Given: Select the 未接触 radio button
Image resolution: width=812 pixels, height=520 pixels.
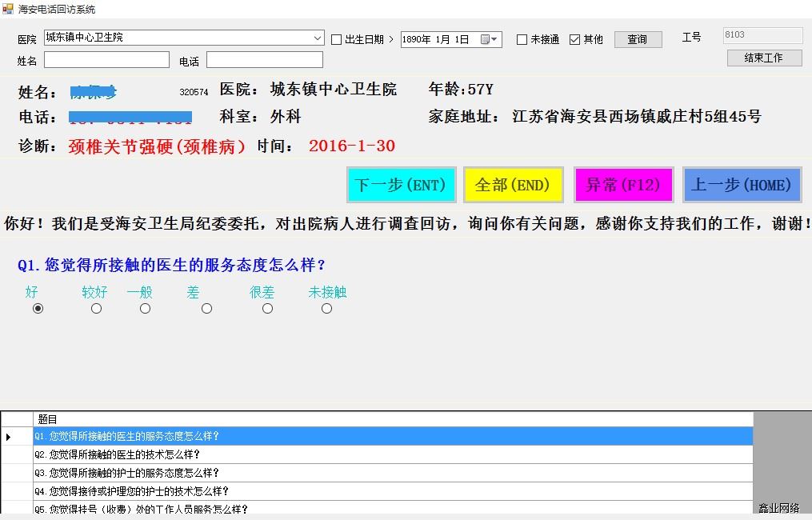Looking at the screenshot, I should click(326, 307).
